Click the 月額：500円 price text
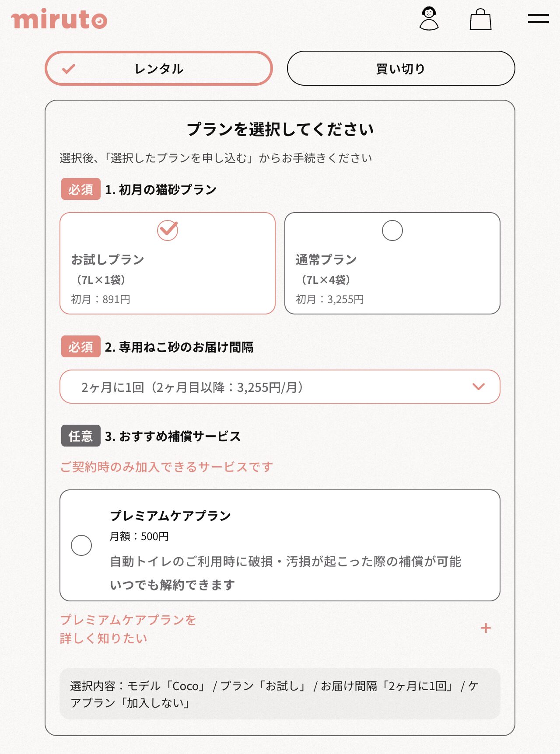This screenshot has width=560, height=754. 139,536
